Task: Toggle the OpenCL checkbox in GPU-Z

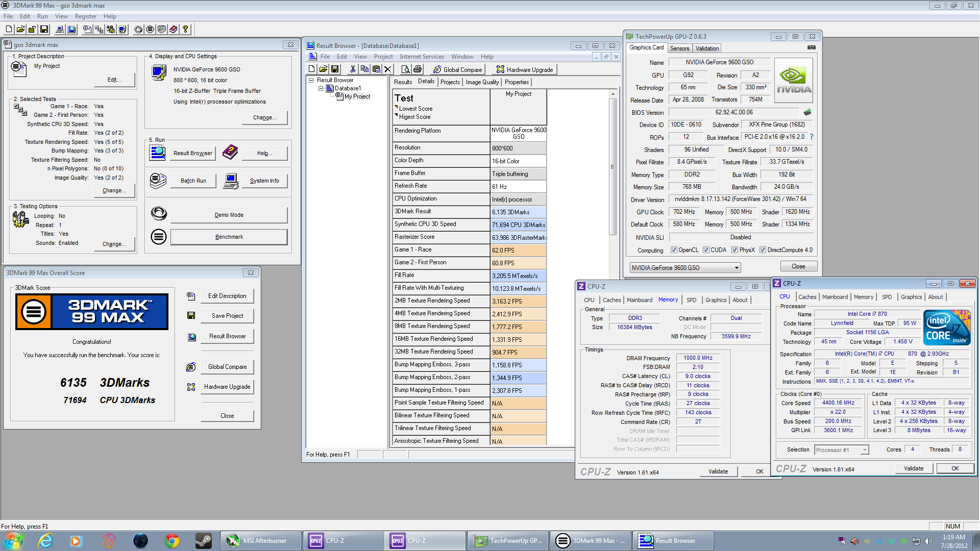Action: (x=674, y=250)
